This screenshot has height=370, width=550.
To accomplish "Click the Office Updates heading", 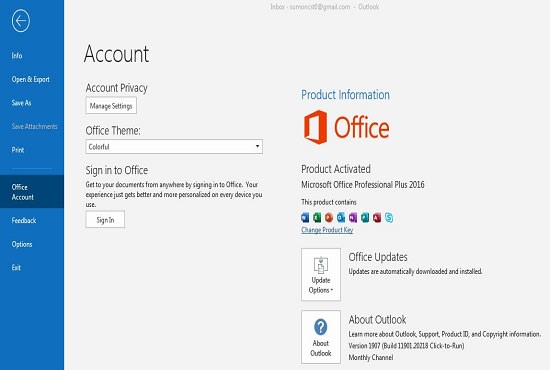I will pyautogui.click(x=378, y=257).
